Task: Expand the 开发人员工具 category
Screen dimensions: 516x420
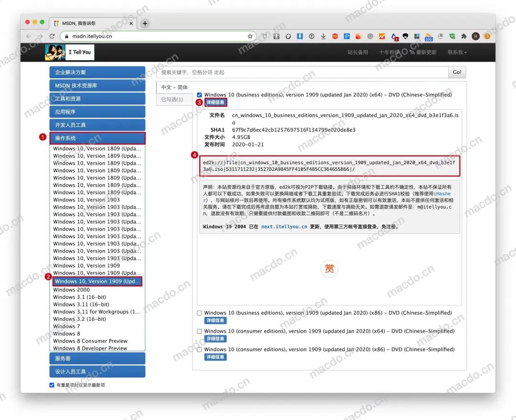Action: pos(97,125)
